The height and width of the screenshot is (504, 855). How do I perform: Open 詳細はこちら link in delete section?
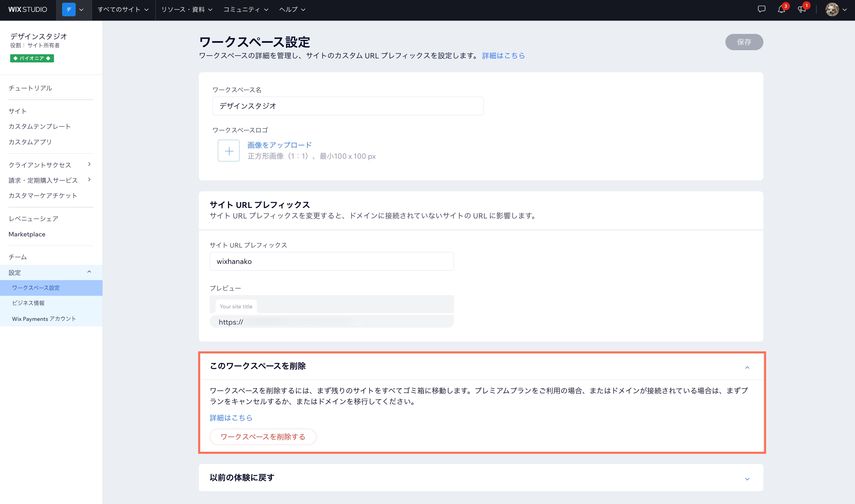tap(231, 418)
